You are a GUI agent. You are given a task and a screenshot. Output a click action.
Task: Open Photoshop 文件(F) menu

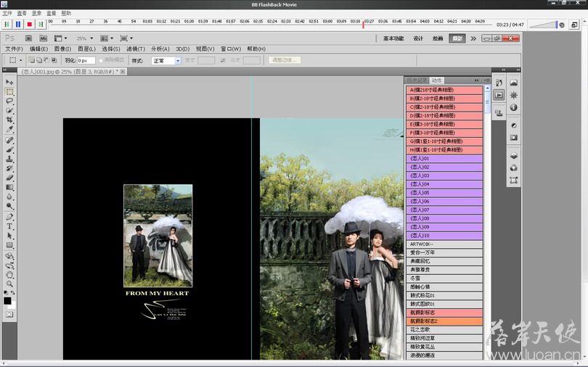15,49
